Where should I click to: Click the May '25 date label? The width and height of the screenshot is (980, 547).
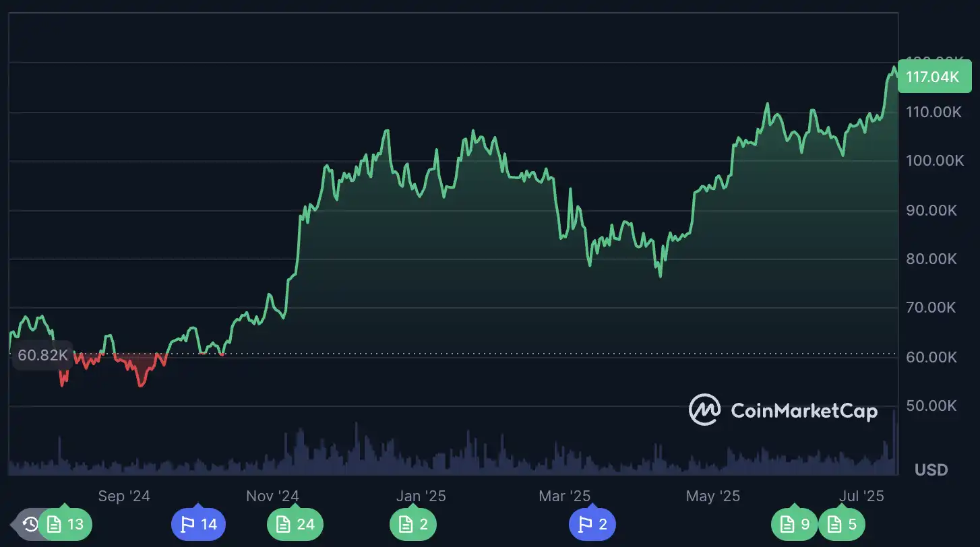tap(713, 496)
